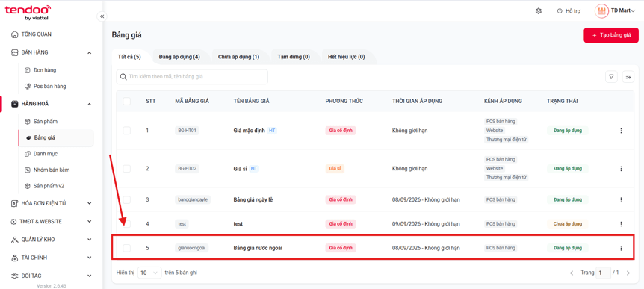Open the rows-per-page dropdown showing 10

tap(149, 273)
